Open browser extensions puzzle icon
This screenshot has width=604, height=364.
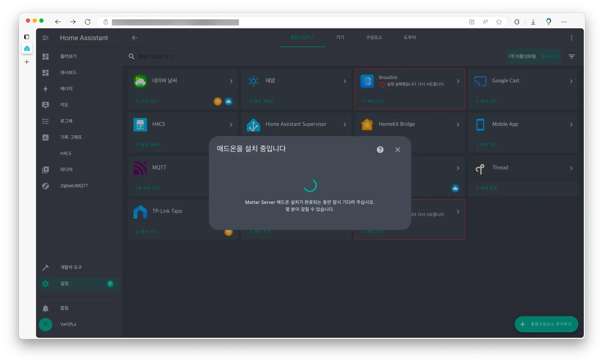point(517,22)
